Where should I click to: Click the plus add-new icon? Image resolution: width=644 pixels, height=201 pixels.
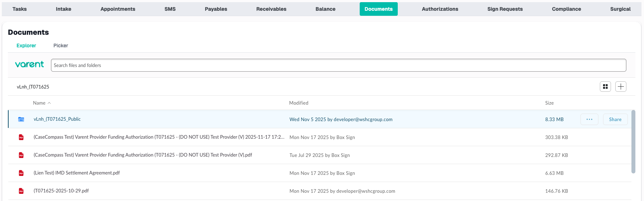click(x=621, y=87)
